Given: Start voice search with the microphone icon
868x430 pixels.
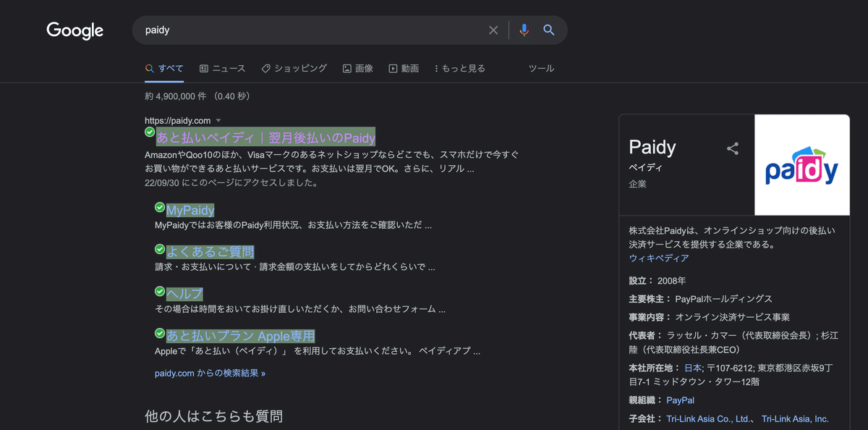Looking at the screenshot, I should coord(524,30).
